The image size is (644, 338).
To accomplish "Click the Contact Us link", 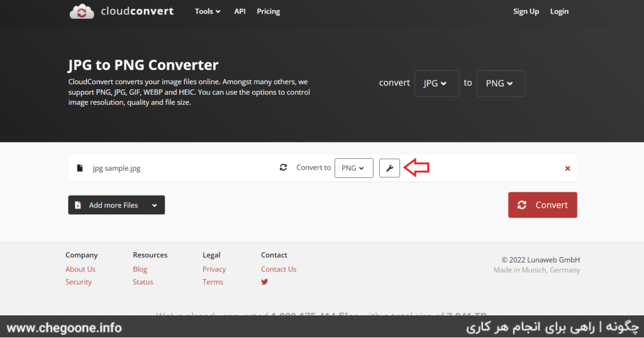I will 279,269.
